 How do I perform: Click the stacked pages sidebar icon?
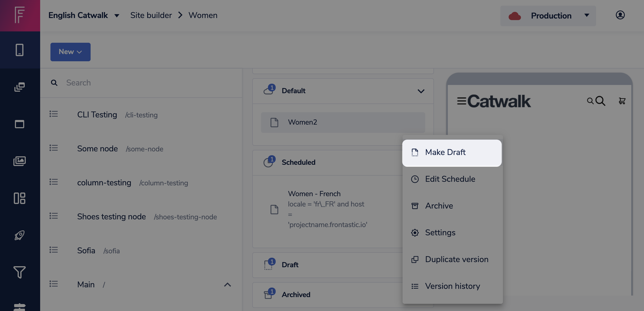pyautogui.click(x=20, y=87)
